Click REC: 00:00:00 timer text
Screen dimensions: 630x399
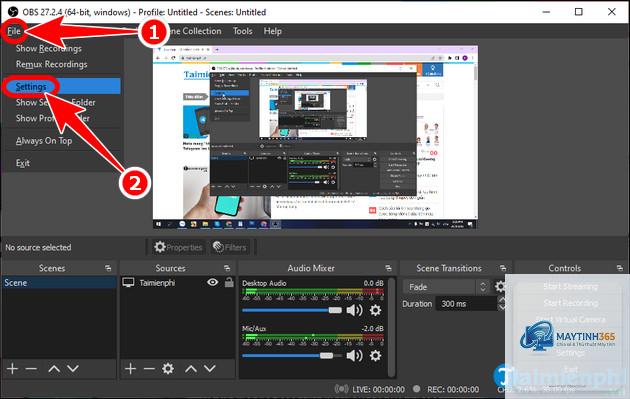pyautogui.click(x=453, y=389)
